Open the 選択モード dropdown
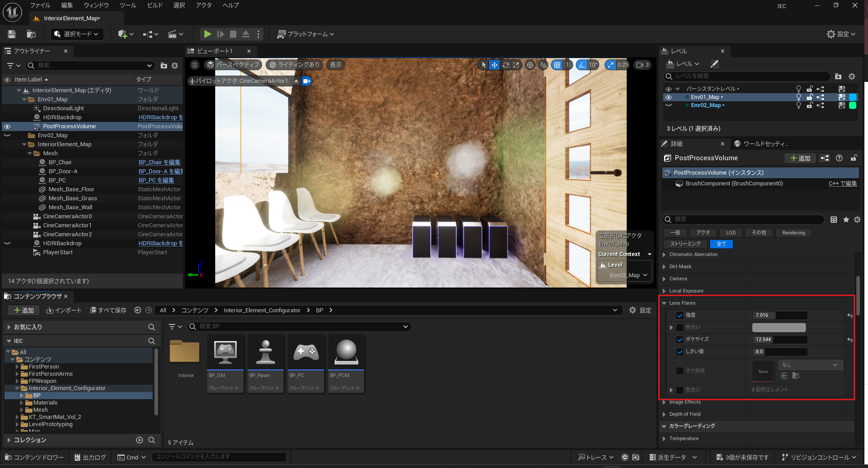The width and height of the screenshot is (868, 468). click(77, 34)
